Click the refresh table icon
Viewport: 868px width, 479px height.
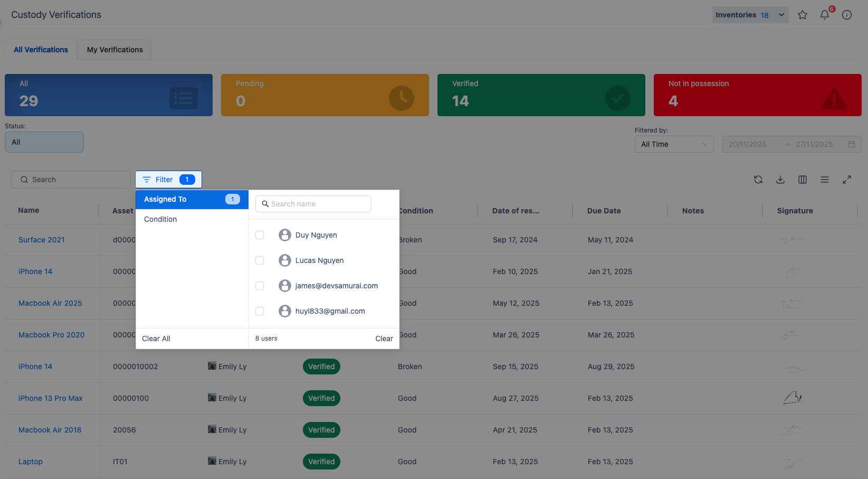pyautogui.click(x=758, y=180)
